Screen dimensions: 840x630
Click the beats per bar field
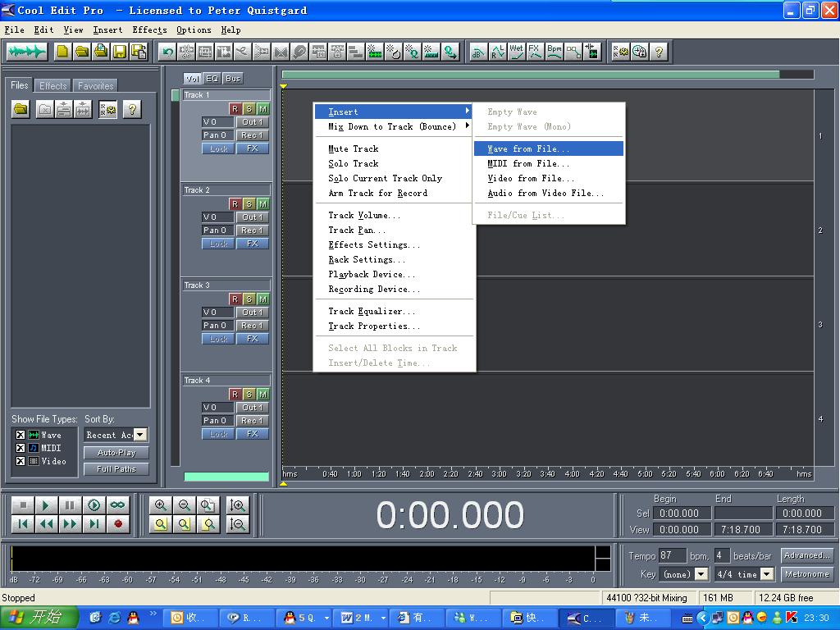tap(722, 555)
